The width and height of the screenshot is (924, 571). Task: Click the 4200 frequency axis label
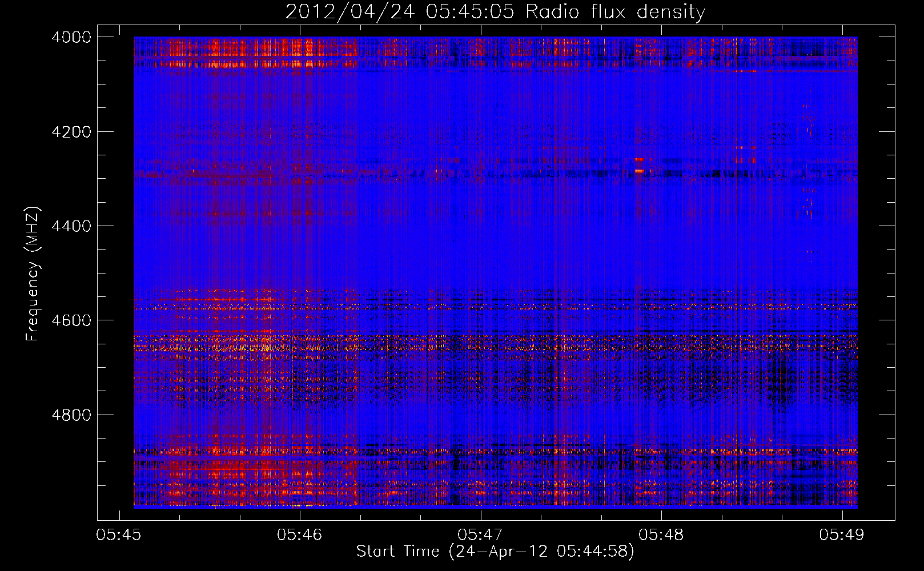71,132
